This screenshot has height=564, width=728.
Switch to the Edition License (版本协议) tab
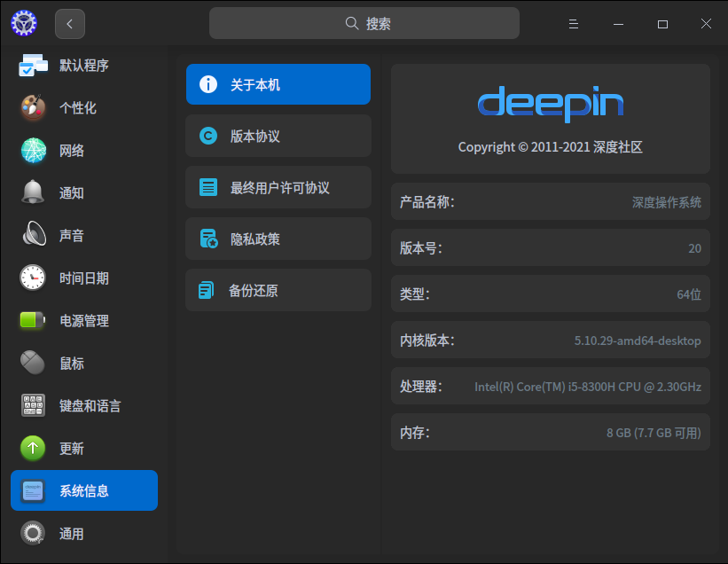[x=278, y=137]
